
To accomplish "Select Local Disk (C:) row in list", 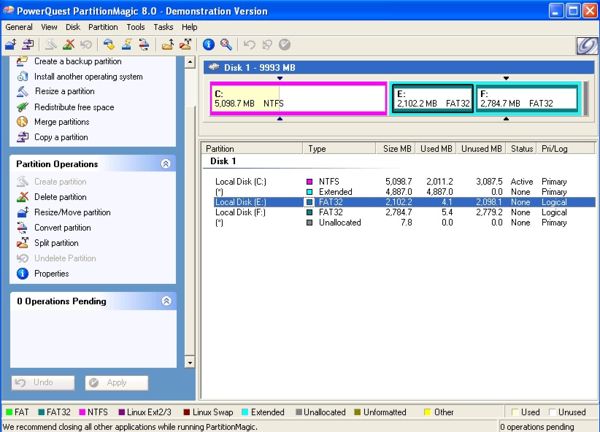I will point(240,181).
